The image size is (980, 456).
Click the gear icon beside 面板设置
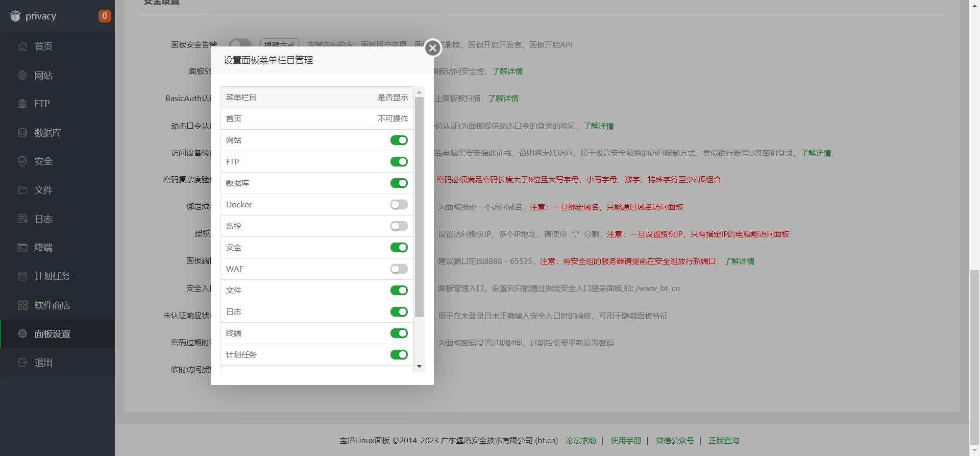pyautogui.click(x=22, y=333)
